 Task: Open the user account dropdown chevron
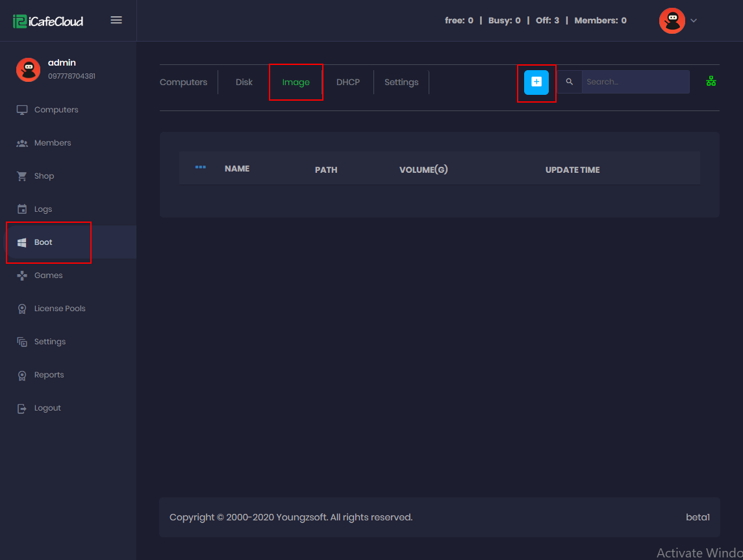(694, 20)
